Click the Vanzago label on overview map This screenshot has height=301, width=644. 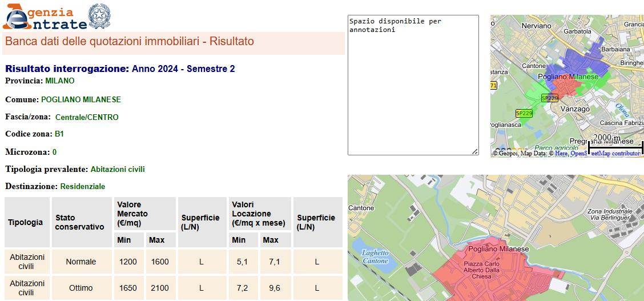point(574,109)
